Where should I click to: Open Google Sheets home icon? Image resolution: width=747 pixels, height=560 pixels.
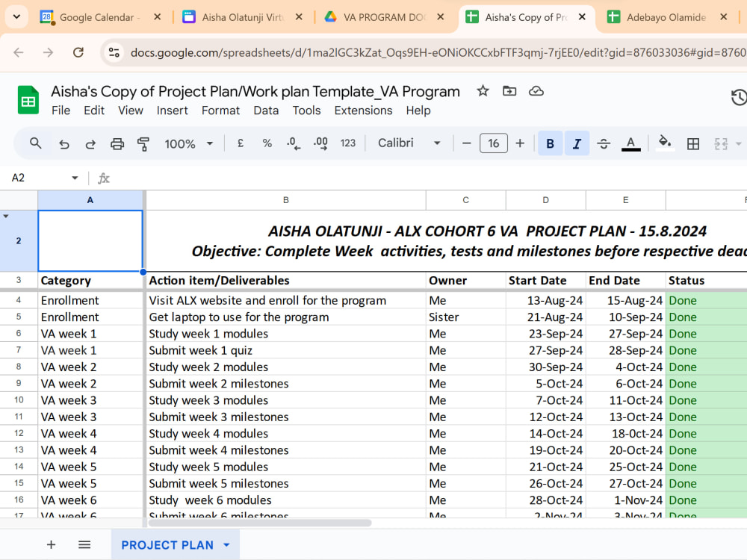point(28,100)
